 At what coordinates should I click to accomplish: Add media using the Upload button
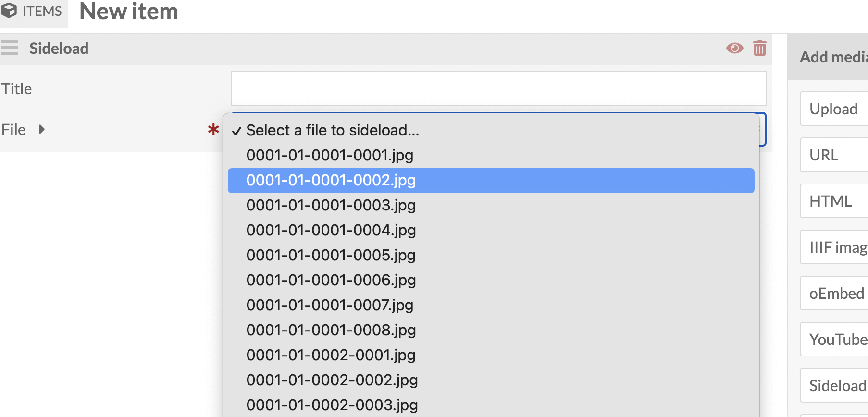[x=834, y=109]
